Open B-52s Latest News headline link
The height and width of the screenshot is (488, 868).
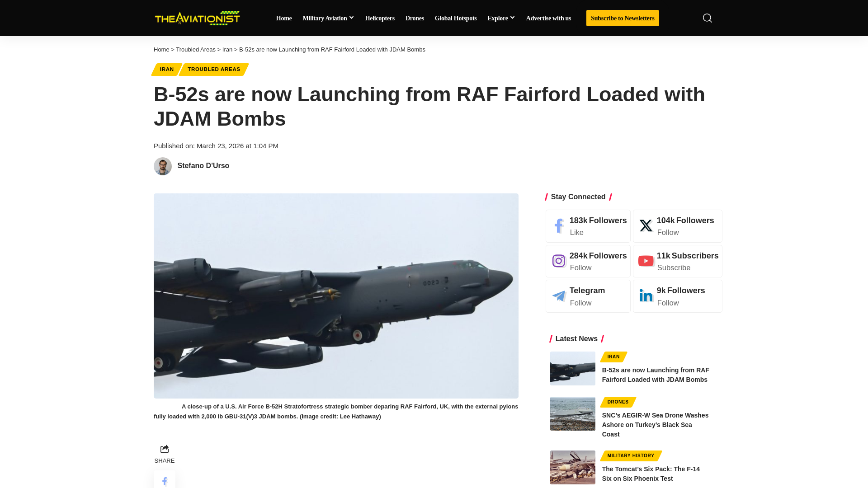point(656,375)
